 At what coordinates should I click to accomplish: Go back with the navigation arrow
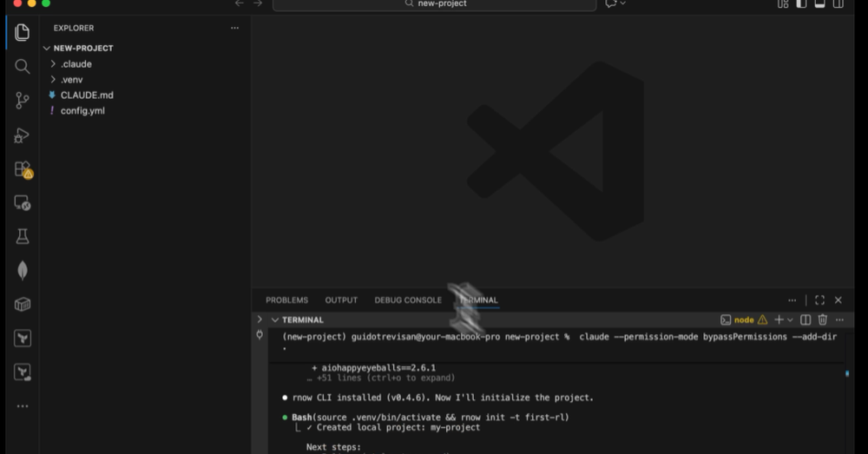click(x=240, y=3)
